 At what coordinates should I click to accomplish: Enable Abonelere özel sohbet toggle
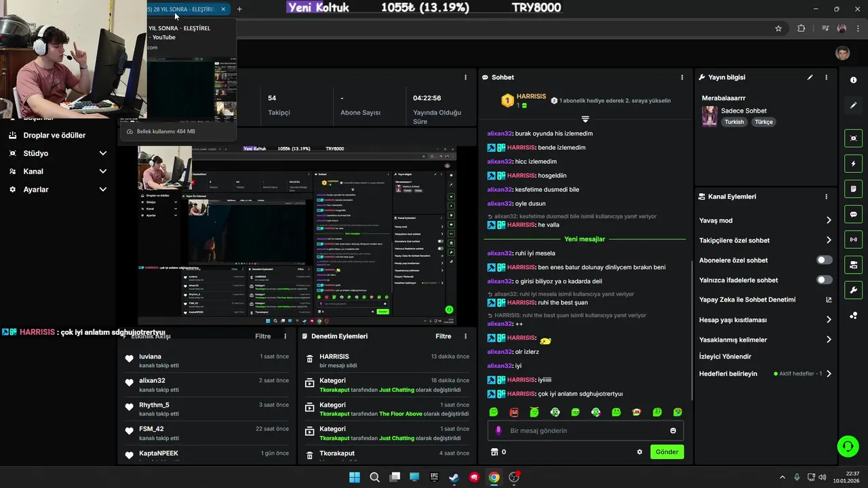[824, 260]
